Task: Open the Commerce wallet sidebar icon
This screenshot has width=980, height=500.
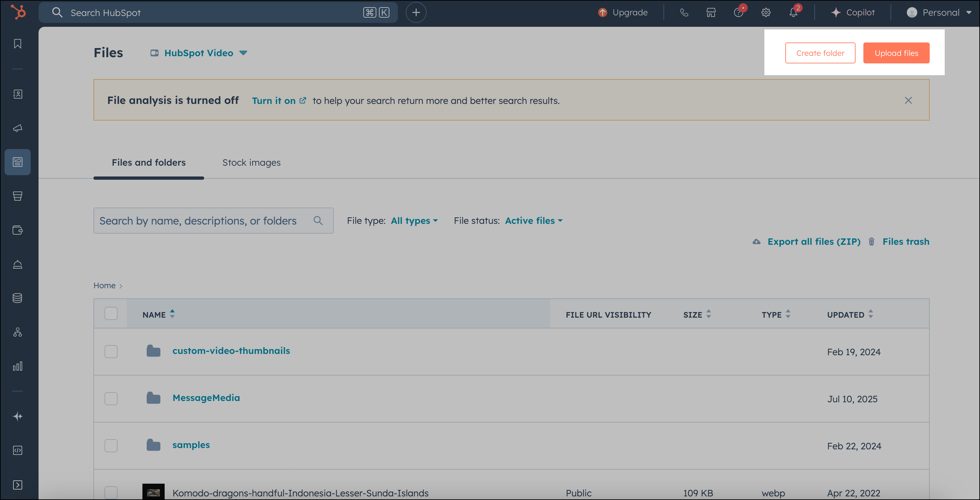Action: click(18, 230)
